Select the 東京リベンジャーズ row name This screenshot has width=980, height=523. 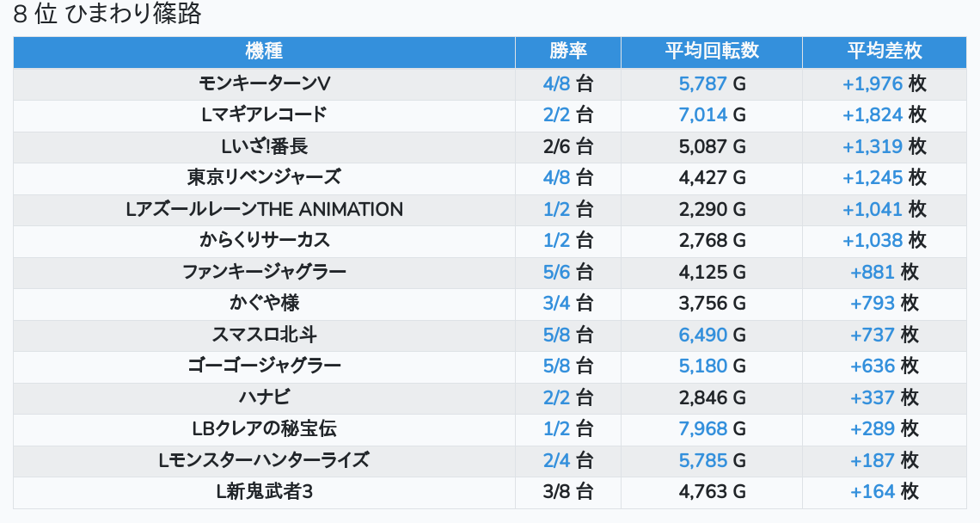click(x=264, y=177)
